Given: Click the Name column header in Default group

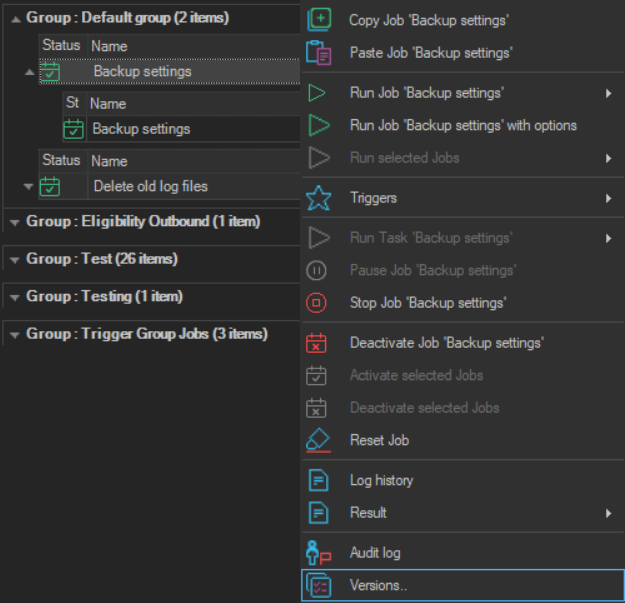Looking at the screenshot, I should [108, 46].
